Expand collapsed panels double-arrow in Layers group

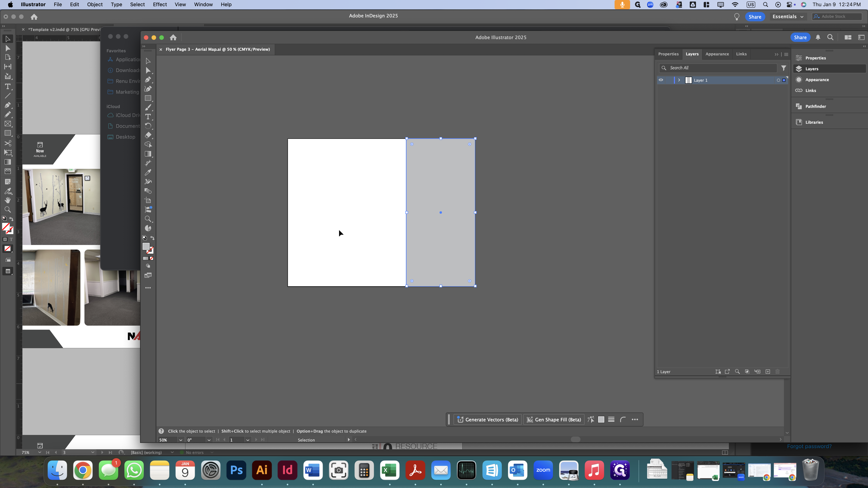(776, 54)
